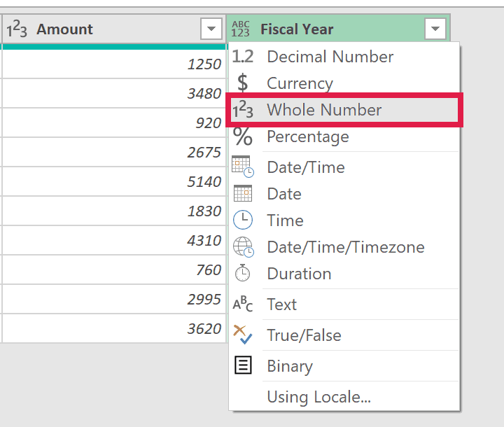504x427 pixels.
Task: Choose the Date data type entry
Action: pos(344,194)
